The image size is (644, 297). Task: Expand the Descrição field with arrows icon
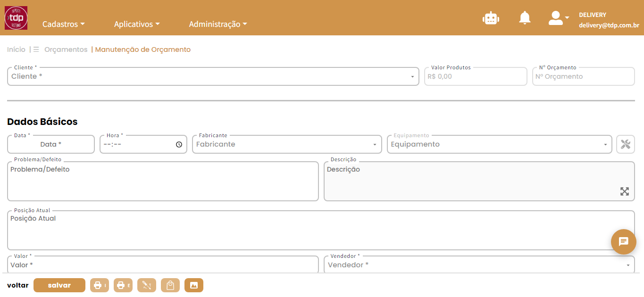pos(625,191)
